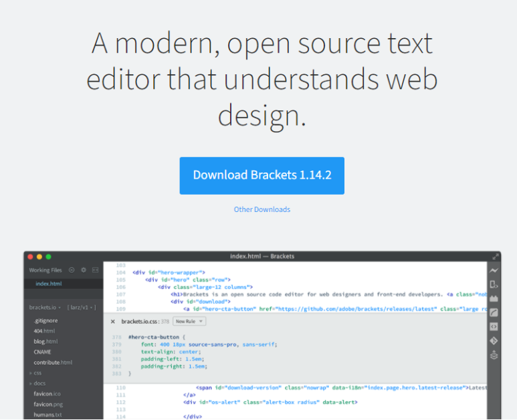Close the brackets.io.css inline editor
Viewport: 517px width, 420px height.
pos(113,322)
